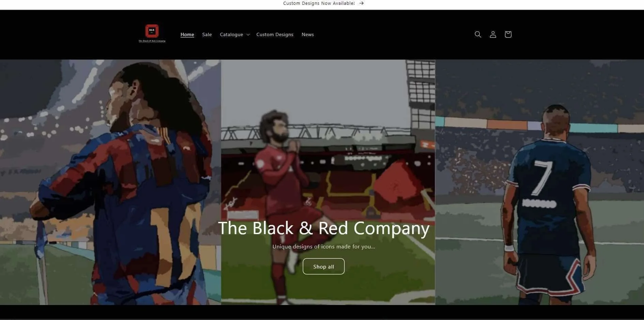This screenshot has height=320, width=644.
Task: Click The Black & Red Company logo
Action: click(152, 34)
